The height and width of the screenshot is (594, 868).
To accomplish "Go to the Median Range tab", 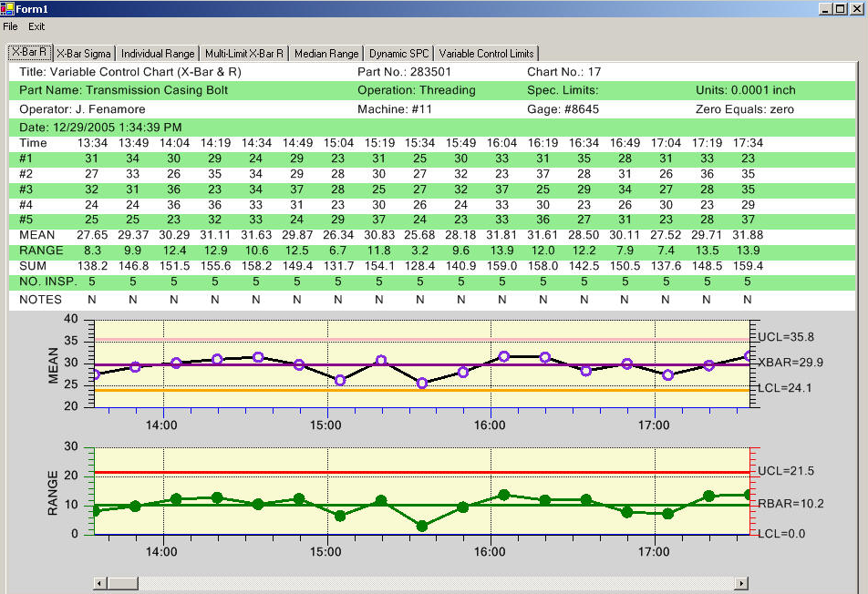I will click(326, 54).
